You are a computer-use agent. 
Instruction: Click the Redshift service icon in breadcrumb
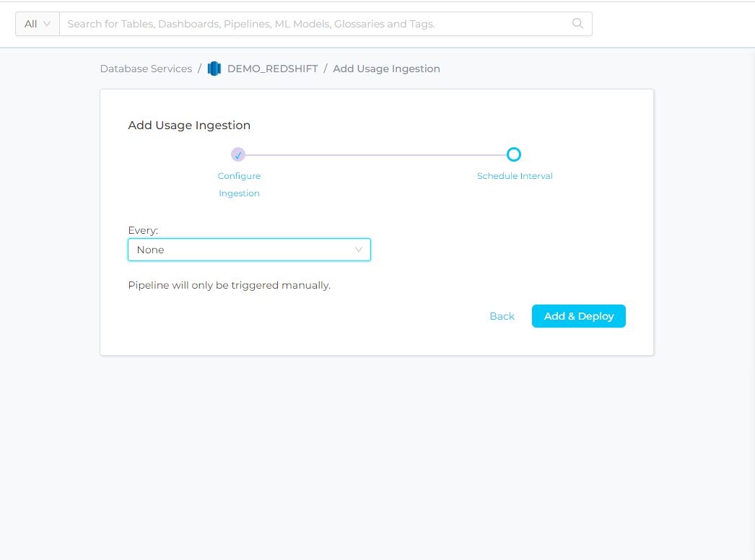coord(214,69)
